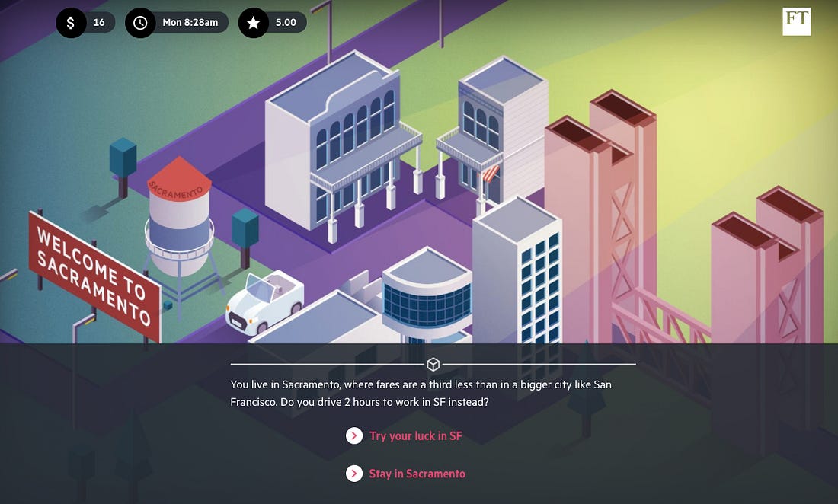The width and height of the screenshot is (838, 504).
Task: Click the cube icon above the question
Action: (433, 364)
